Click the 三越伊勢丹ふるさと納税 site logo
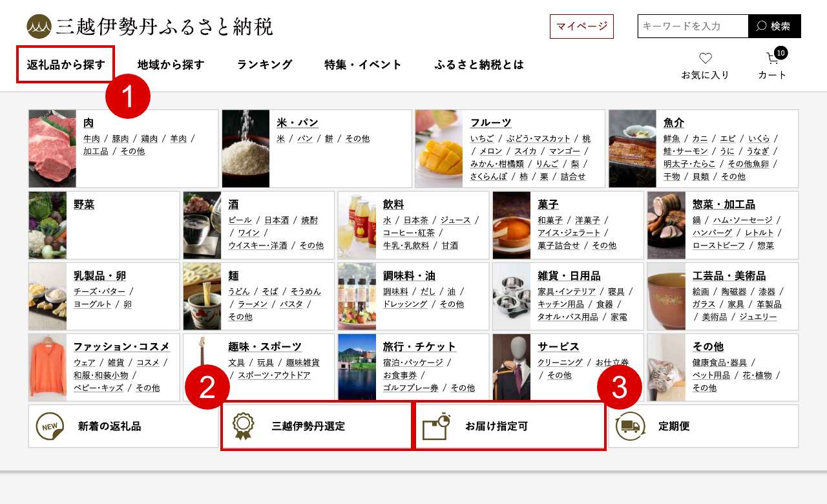 [x=150, y=26]
